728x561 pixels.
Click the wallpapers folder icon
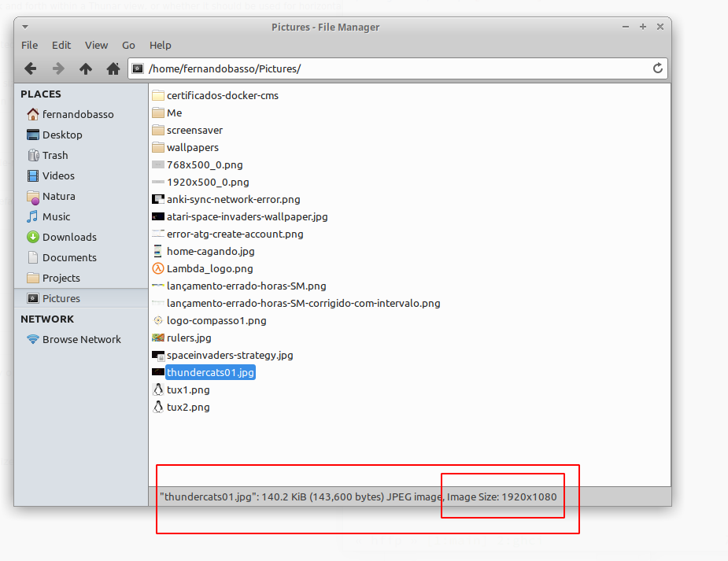(x=158, y=148)
